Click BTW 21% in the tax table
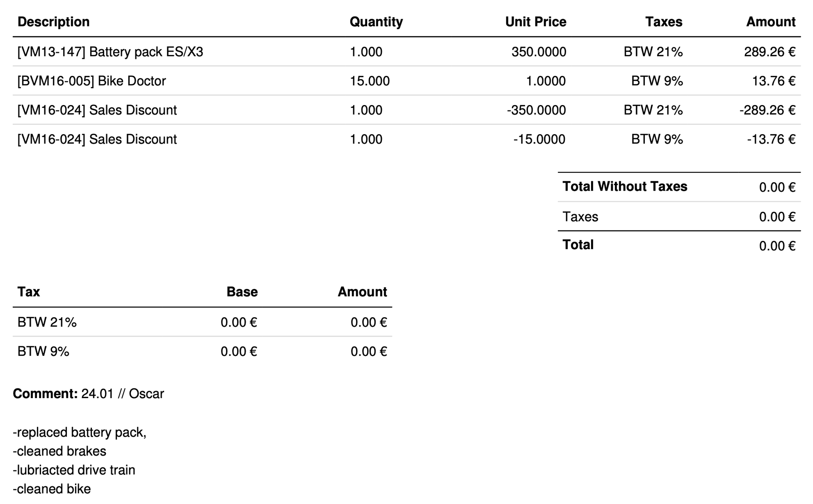Image resolution: width=813 pixels, height=504 pixels. (47, 323)
